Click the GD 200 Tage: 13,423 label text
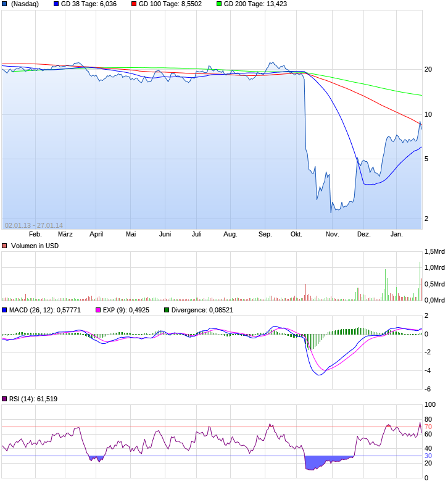The height and width of the screenshot is (484, 448). 255,4
